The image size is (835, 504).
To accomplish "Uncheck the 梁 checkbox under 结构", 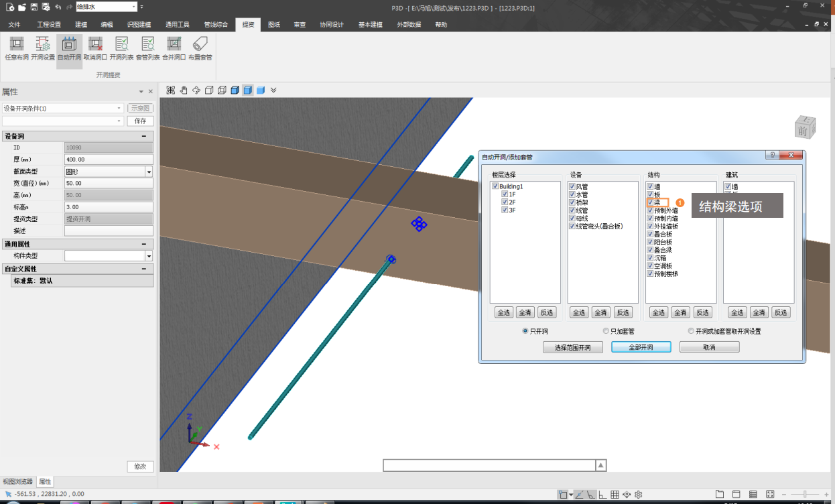I will [x=650, y=202].
